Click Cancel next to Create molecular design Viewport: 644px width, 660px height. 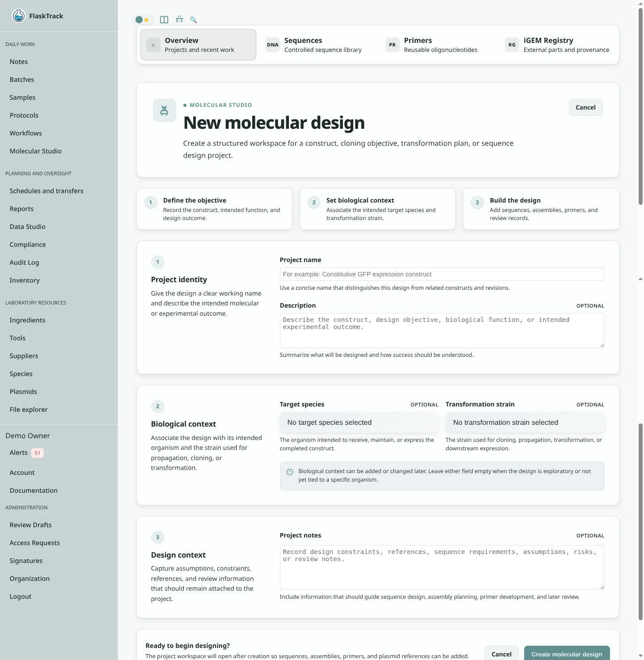(501, 654)
